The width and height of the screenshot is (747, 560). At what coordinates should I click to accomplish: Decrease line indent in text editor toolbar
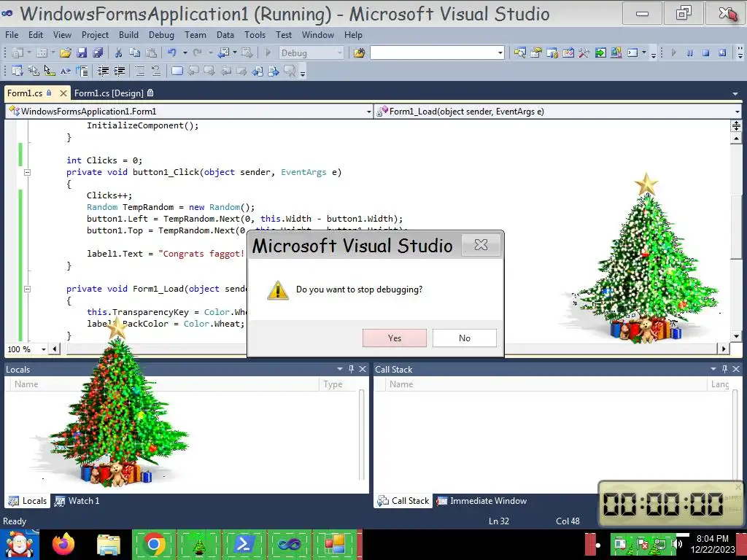[103, 71]
